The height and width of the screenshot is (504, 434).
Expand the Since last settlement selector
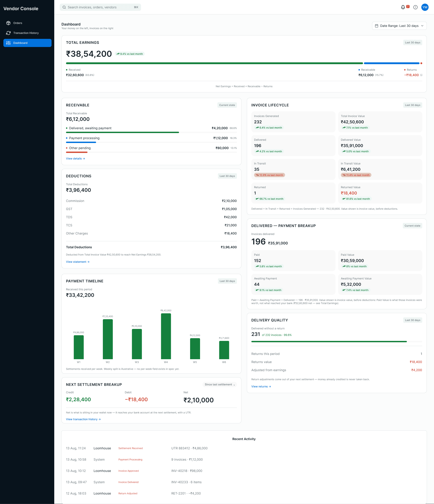tap(219, 384)
